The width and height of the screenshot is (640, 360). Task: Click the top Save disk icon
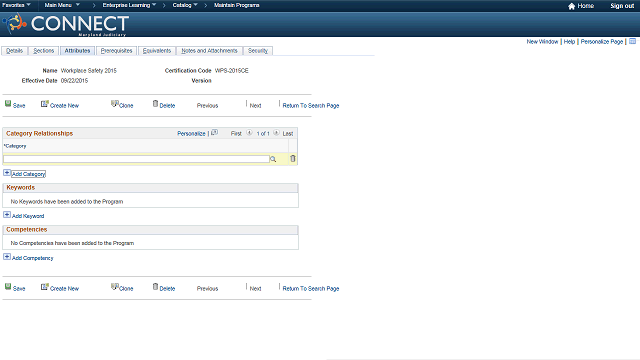(8, 104)
